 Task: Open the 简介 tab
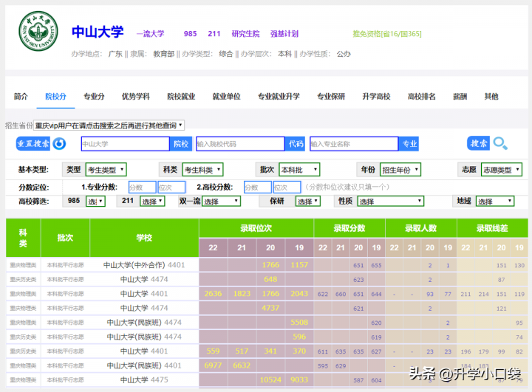[x=21, y=97]
